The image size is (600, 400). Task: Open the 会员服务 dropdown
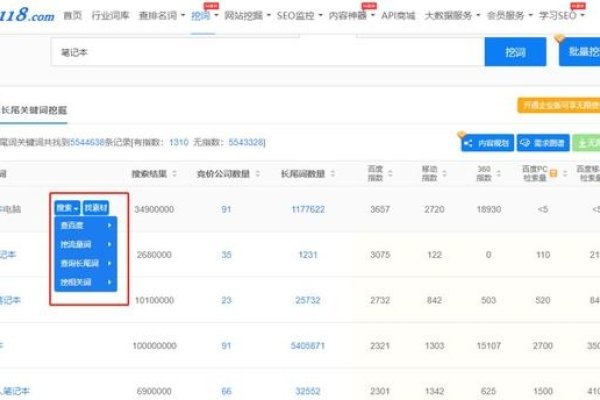pos(510,16)
